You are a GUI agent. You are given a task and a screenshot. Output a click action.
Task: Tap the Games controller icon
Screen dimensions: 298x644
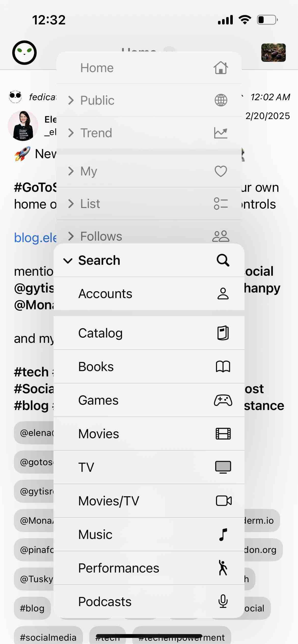point(223,400)
